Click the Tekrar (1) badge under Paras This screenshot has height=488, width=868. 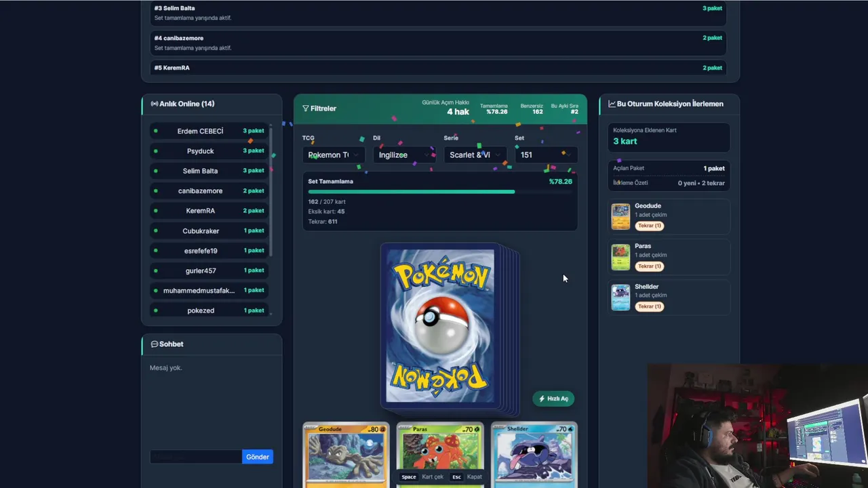tap(650, 266)
